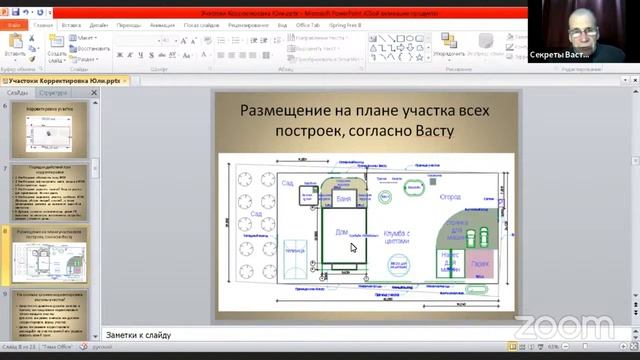Switch to Slide Sorter view icon

point(522,347)
